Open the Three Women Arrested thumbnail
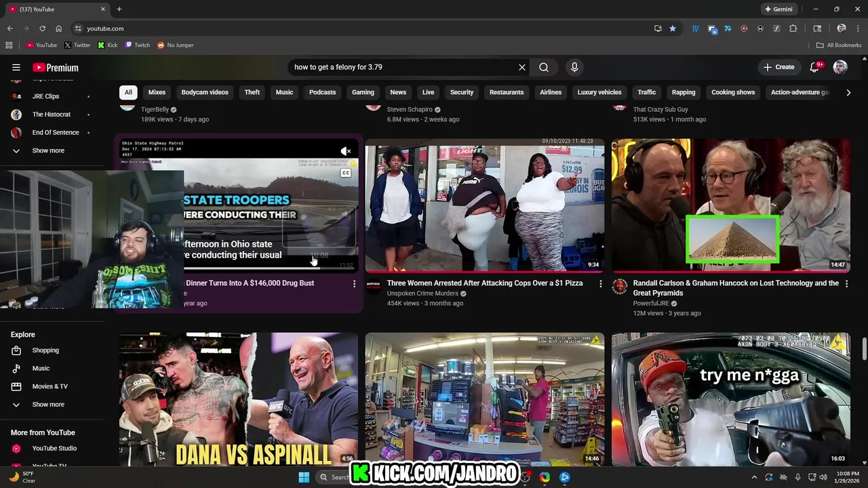Screen dimensions: 868x488 click(485, 205)
